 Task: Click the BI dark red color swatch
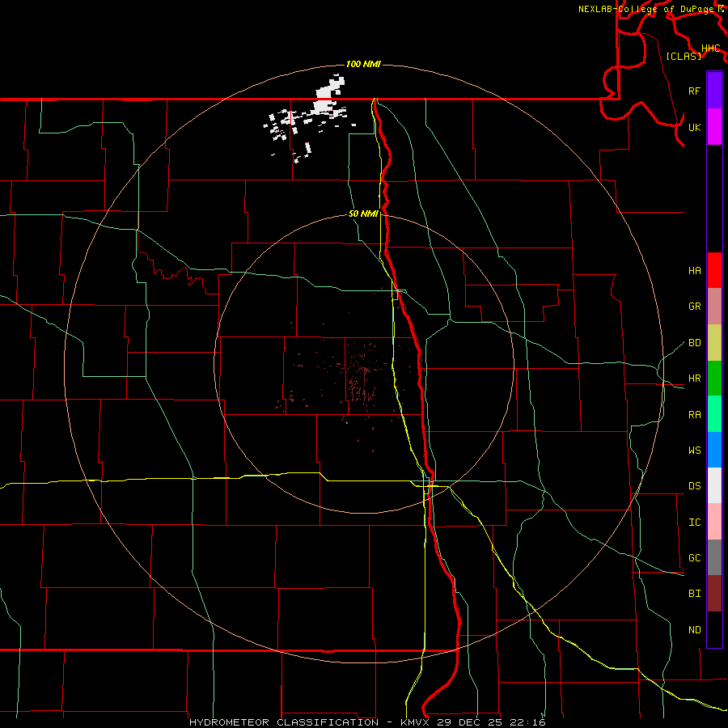[x=714, y=594]
